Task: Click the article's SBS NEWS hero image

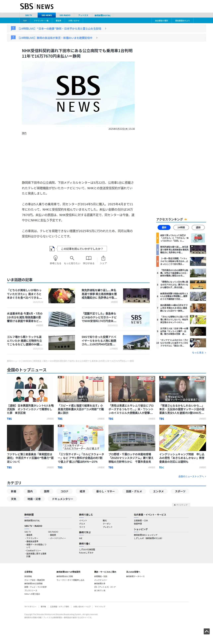Action: point(78,93)
